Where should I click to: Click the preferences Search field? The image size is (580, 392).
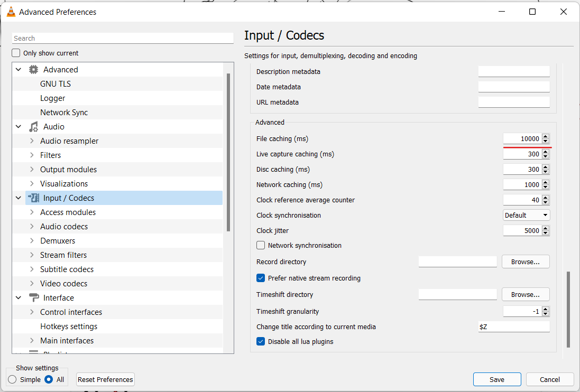pos(122,39)
